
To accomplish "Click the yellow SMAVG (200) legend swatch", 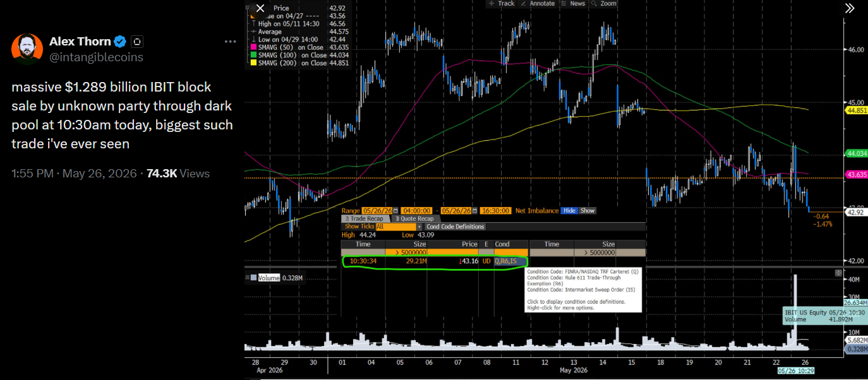I will pos(253,63).
